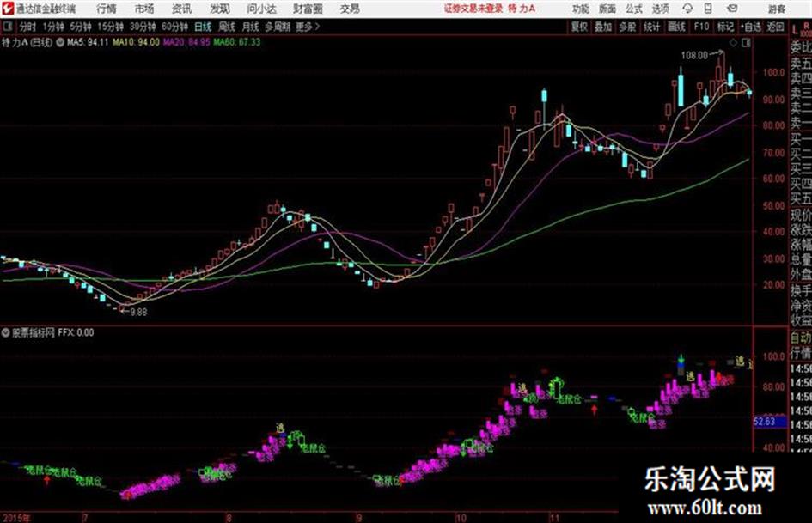812x523 pixels.
Task: Open the F10 company info button
Action: 701,27
